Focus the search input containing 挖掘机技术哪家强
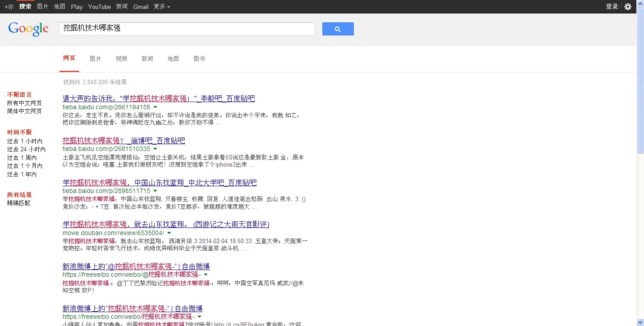Image resolution: width=644 pixels, height=326 pixels. click(187, 29)
